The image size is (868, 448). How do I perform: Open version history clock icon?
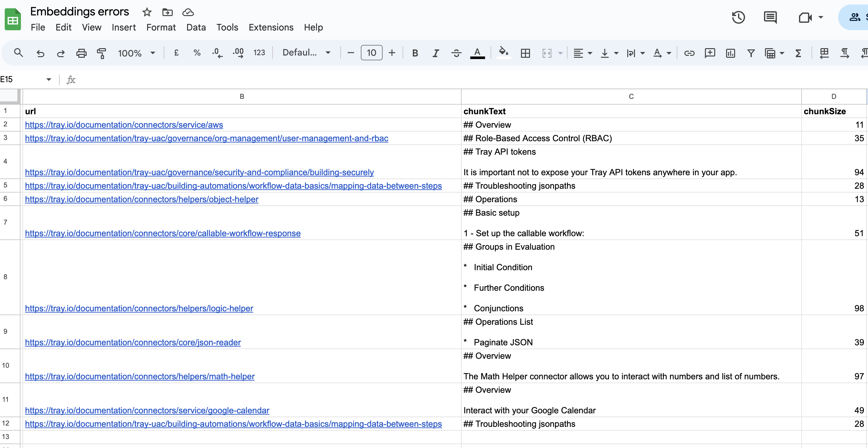(x=738, y=17)
